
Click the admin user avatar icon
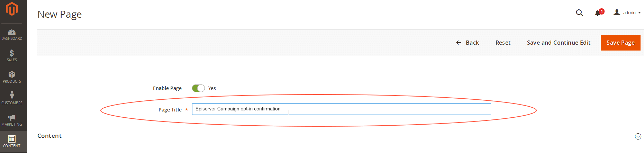point(617,12)
